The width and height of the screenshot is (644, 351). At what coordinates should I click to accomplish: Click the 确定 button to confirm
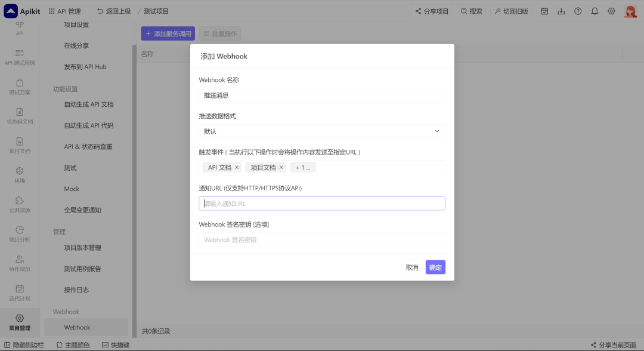[x=435, y=267]
